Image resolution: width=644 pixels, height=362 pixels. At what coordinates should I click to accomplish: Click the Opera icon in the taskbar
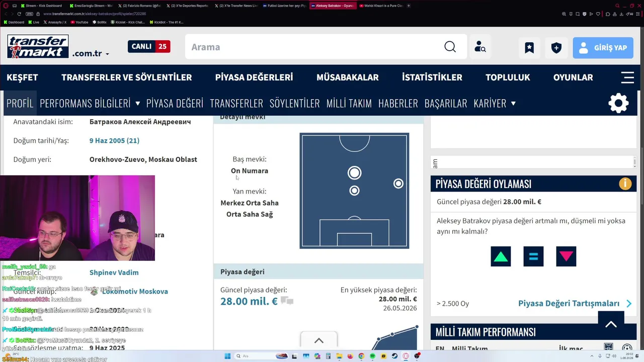[x=406, y=356]
